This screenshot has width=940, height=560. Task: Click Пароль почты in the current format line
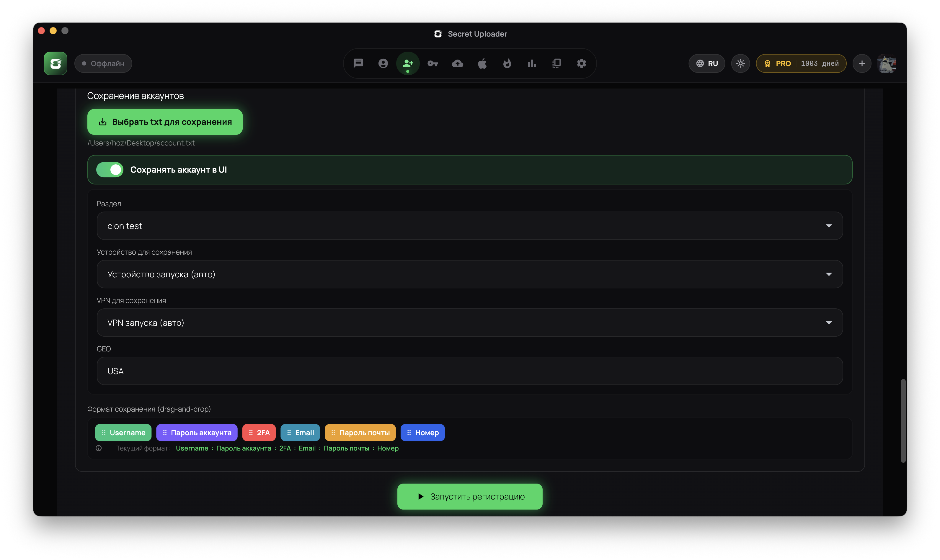346,448
